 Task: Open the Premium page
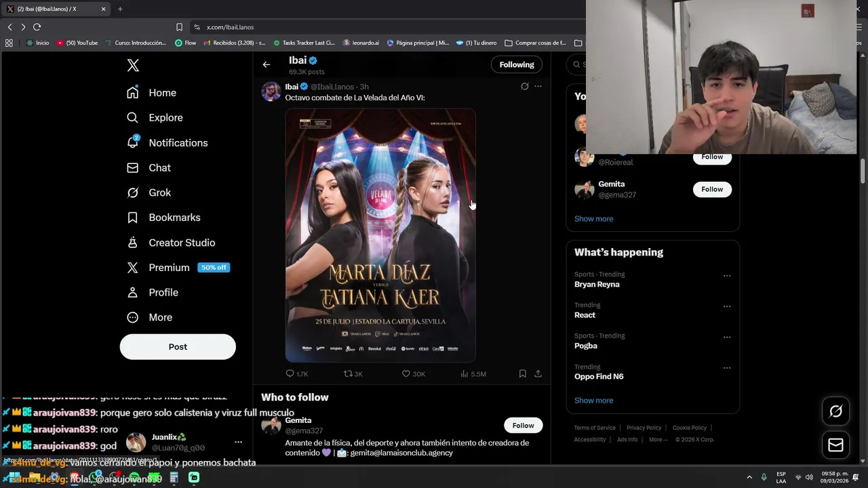tap(178, 268)
